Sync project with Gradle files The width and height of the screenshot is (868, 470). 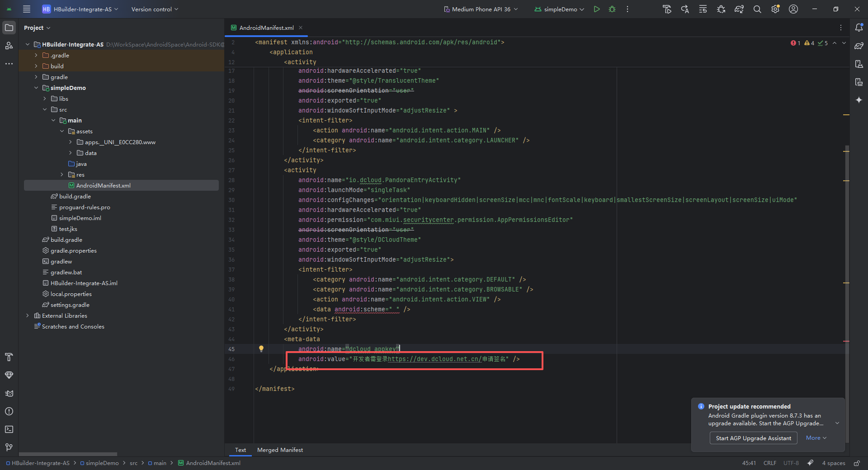(739, 9)
